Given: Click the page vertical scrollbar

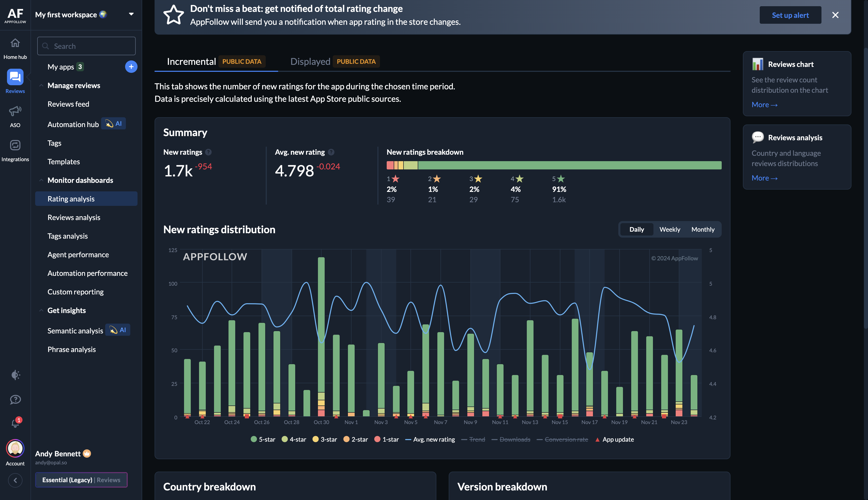Looking at the screenshot, I should (866, 189).
